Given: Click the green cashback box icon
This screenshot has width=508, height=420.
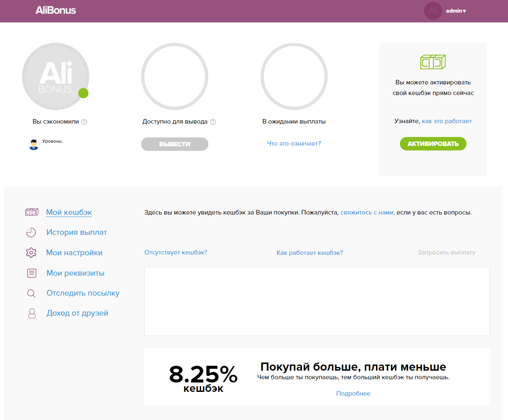Looking at the screenshot, I should [x=433, y=62].
